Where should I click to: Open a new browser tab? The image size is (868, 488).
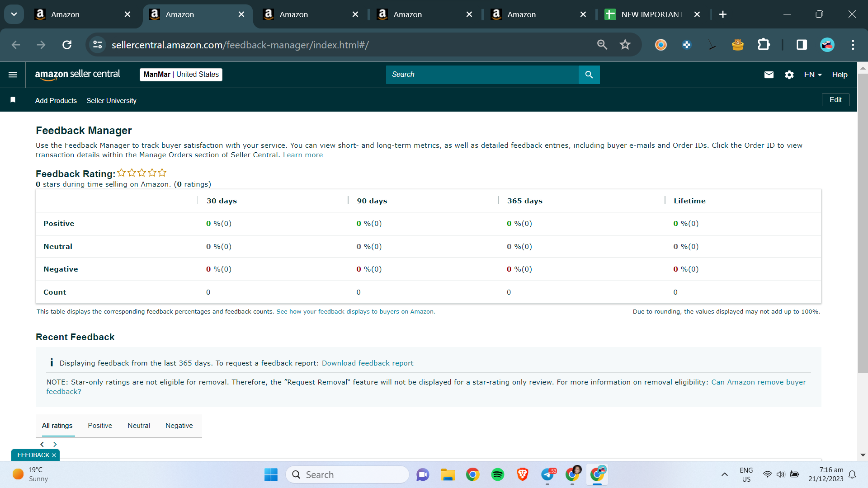(x=723, y=14)
